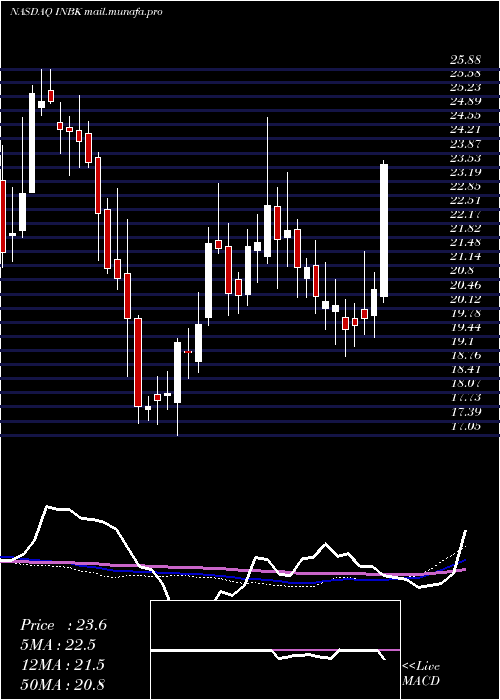The image size is (500, 700).
Task: Select the 24.89 price axis label
Action: pyautogui.click(x=465, y=102)
